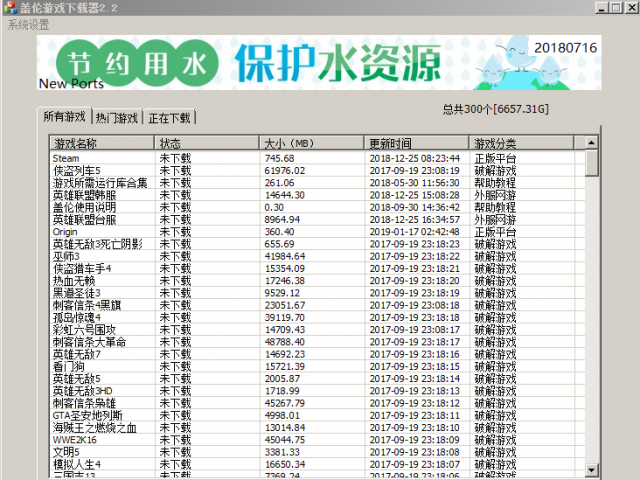Screen dimensions: 640x480
Task: Select the 英雄无敌3HD row
Action: (316, 391)
